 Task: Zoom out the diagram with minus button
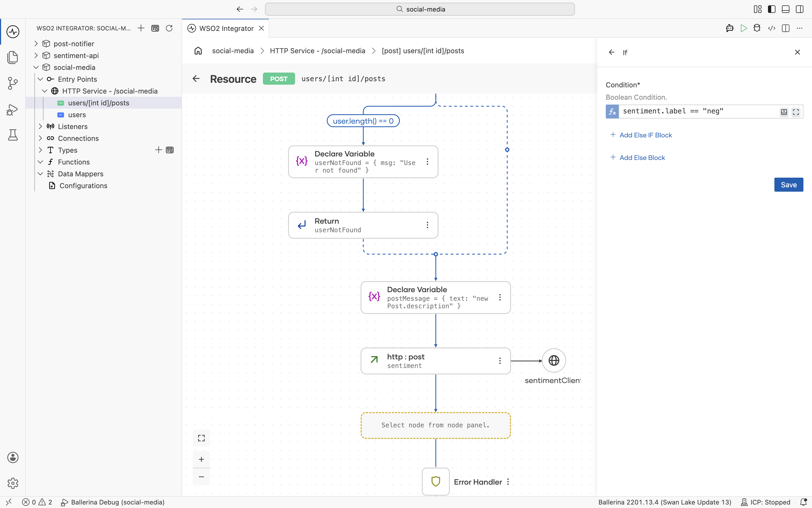tap(201, 477)
